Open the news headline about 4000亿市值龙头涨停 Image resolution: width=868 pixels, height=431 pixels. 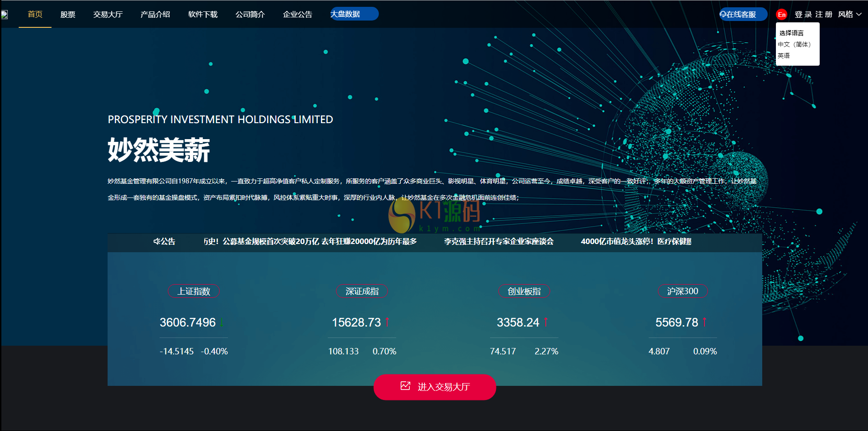click(636, 241)
